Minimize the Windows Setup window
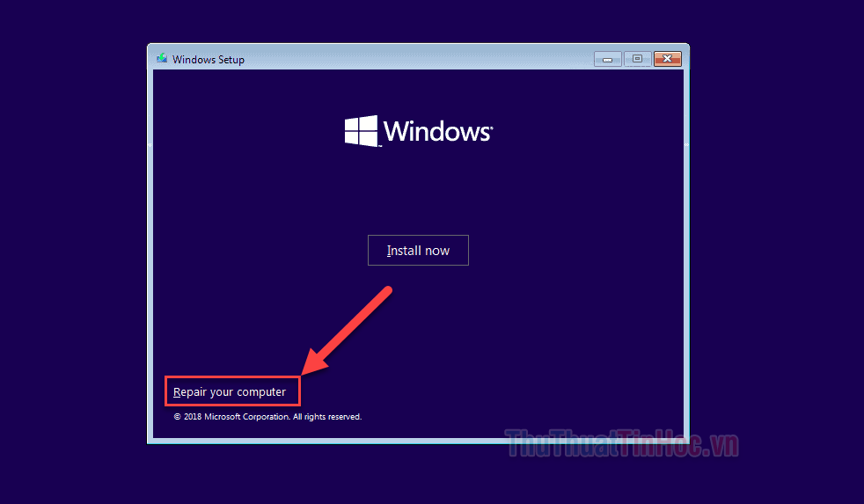Viewport: 864px width, 504px height. [x=607, y=59]
